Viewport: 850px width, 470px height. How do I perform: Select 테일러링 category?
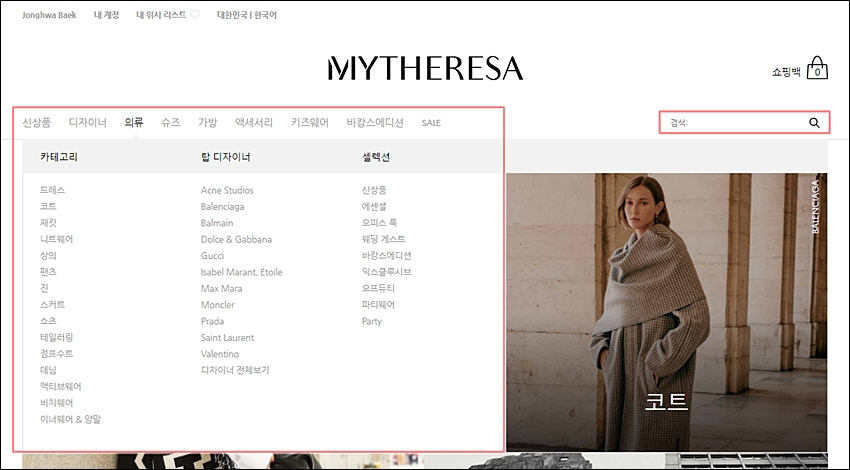tap(56, 337)
